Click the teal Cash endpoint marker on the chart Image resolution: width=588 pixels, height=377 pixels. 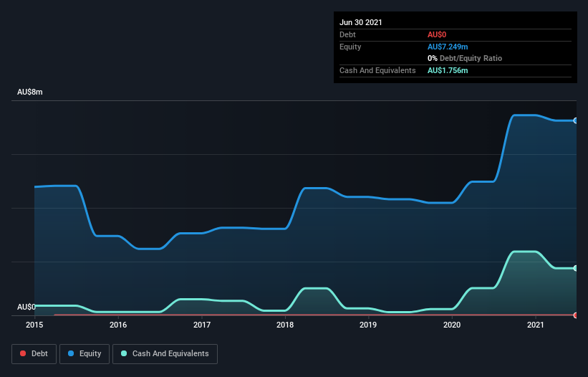[576, 268]
